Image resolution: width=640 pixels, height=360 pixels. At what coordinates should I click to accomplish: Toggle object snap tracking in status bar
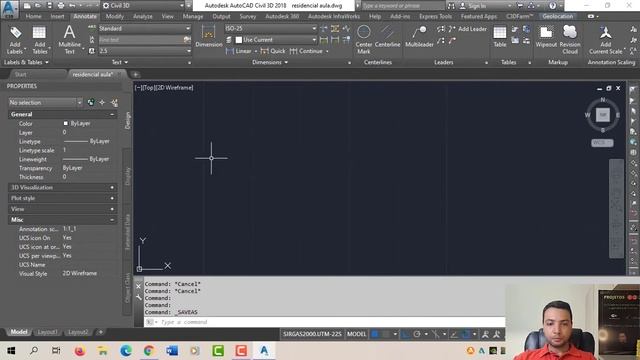[x=454, y=334]
